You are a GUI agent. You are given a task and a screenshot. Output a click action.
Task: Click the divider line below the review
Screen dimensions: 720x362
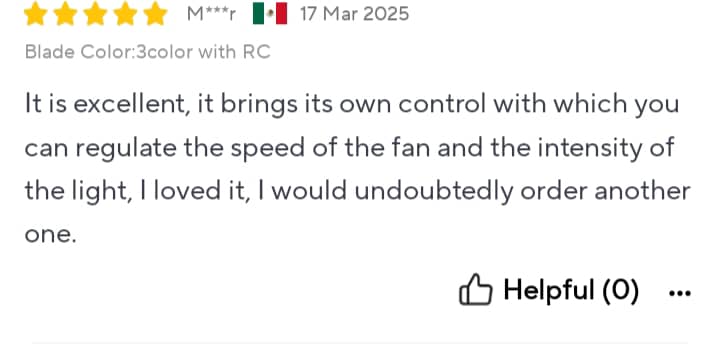pos(360,343)
